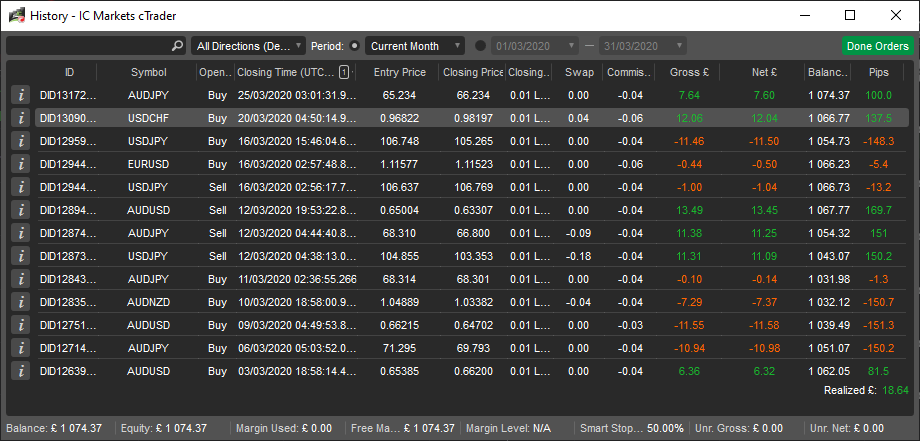Viewport: 920px width, 441px height.
Task: Select the EURUSD symbol cell
Action: (x=148, y=164)
